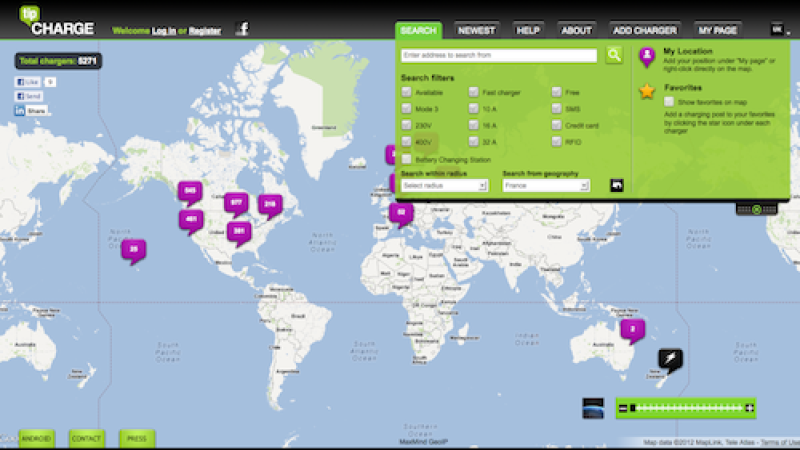This screenshot has height=450, width=800.
Task: Open the HELP tab
Action: tap(528, 30)
